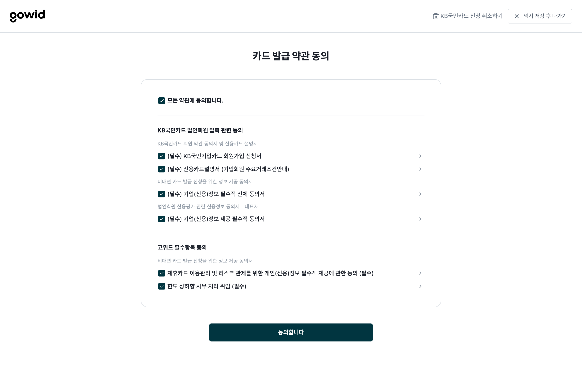Click the gowid logo
Image resolution: width=582 pixels, height=392 pixels.
point(27,16)
